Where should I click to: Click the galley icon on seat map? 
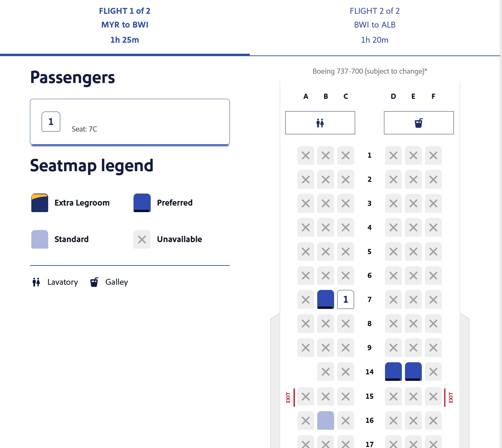[419, 123]
